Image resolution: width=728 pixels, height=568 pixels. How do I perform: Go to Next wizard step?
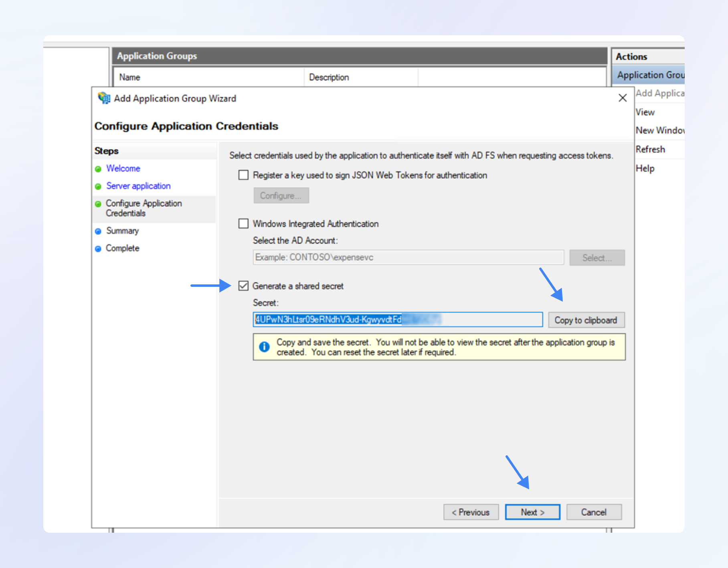(x=532, y=512)
